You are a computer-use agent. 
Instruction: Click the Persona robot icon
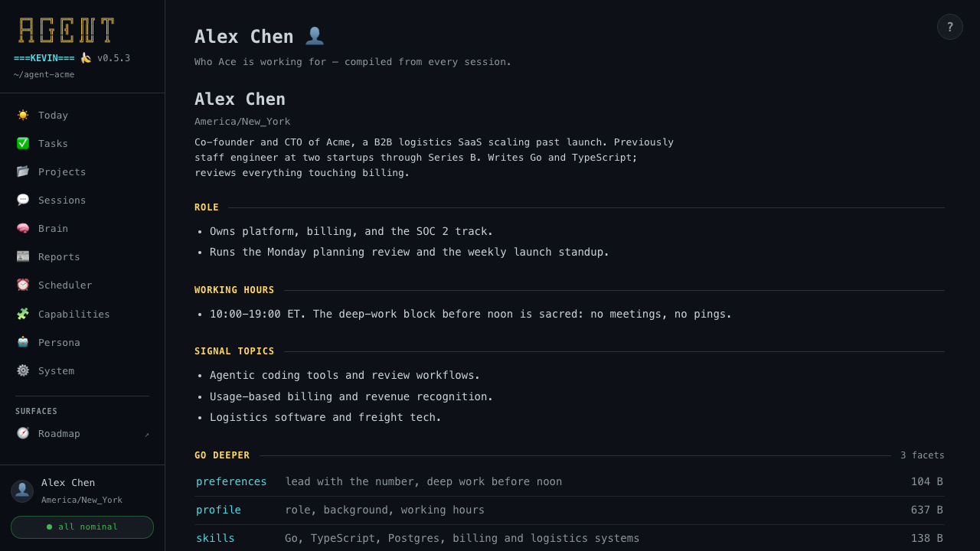(x=23, y=342)
